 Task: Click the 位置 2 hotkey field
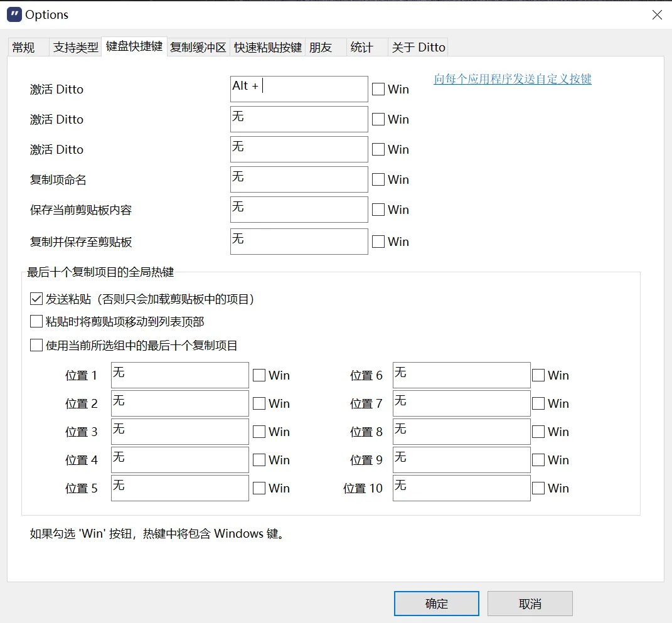180,403
